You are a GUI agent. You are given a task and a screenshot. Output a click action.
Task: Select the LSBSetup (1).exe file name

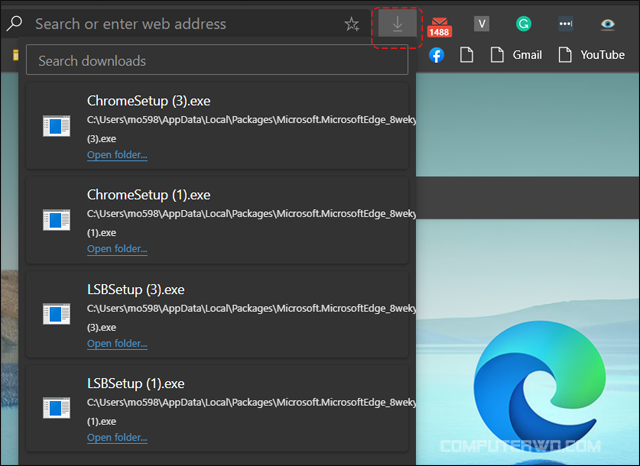click(136, 383)
